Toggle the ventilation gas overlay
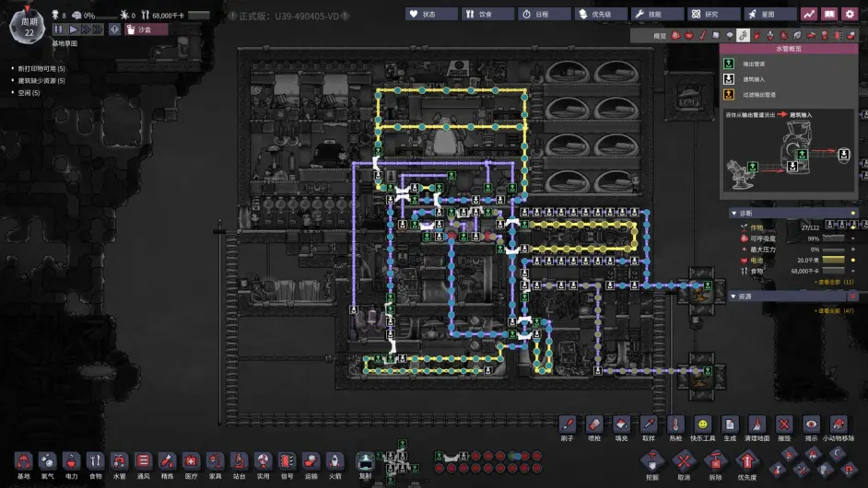 tap(757, 35)
